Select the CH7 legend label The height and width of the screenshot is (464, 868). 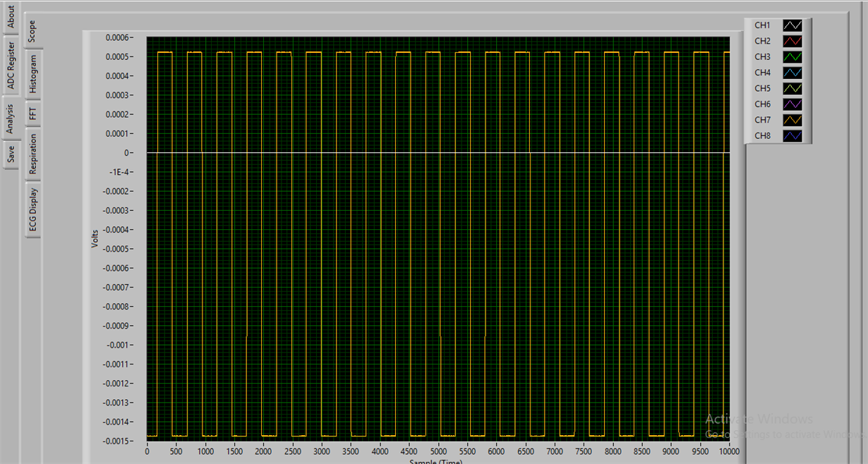763,120
